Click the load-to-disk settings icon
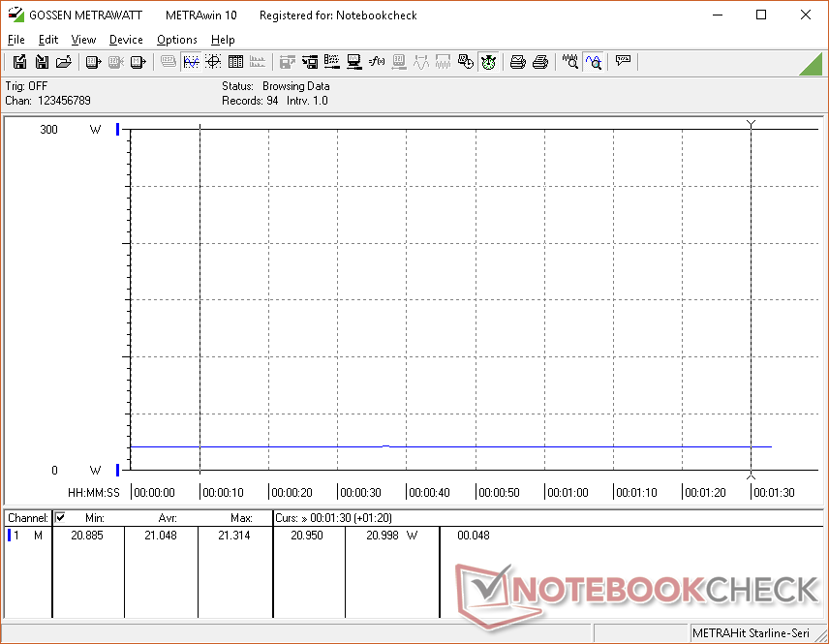Image resolution: width=829 pixels, height=644 pixels. click(x=310, y=62)
